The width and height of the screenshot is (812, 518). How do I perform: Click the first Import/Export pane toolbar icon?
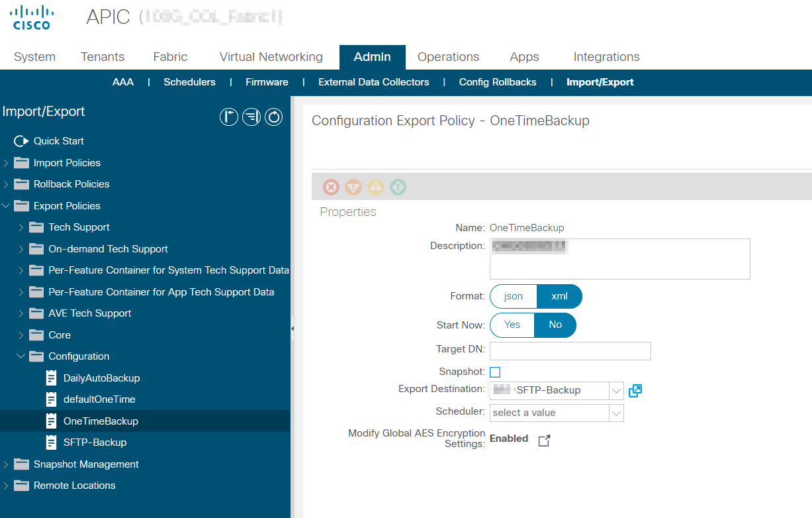pos(229,117)
